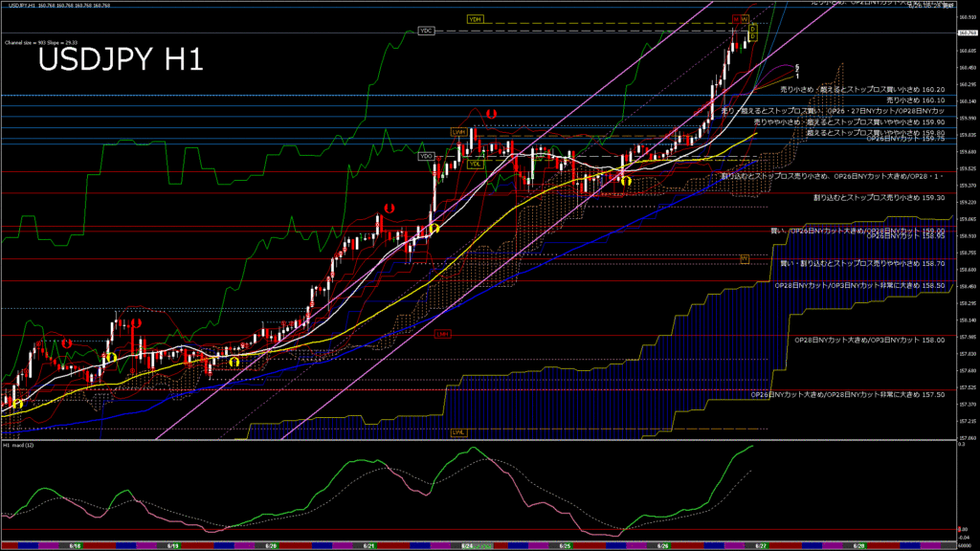Click the OP26 NY cut annotation 157.50

click(848, 395)
